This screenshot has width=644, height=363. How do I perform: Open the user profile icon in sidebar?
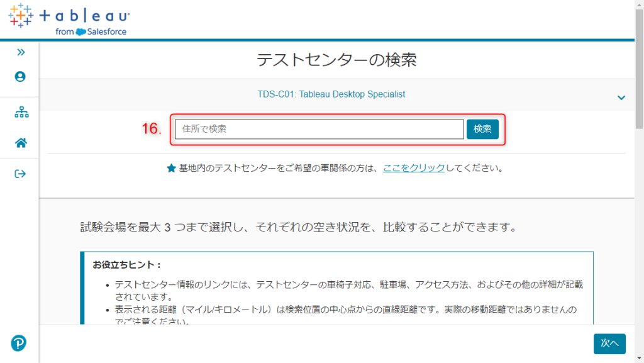[20, 77]
